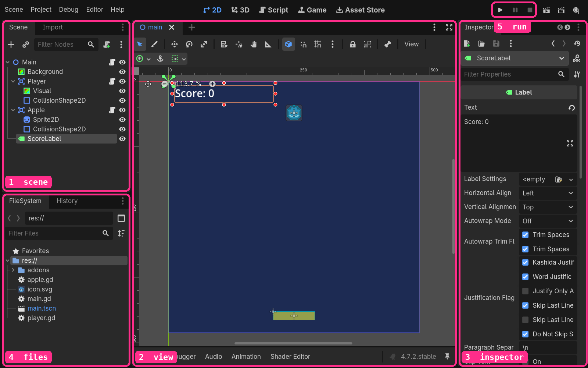Open documentation for ScoreLabel class
Image resolution: width=588 pixels, height=368 pixels.
[577, 58]
